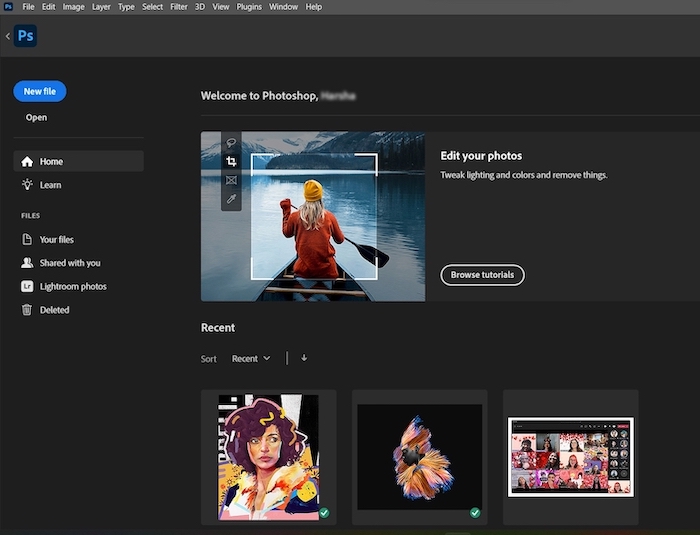The image size is (700, 535).
Task: Open the betta fish artwork thumbnail
Action: (419, 456)
